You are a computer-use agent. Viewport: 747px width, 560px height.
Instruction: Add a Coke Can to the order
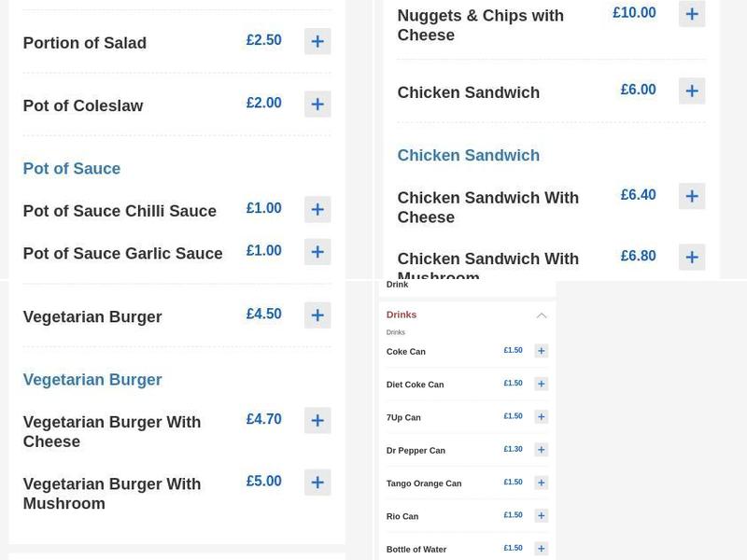pyautogui.click(x=541, y=350)
